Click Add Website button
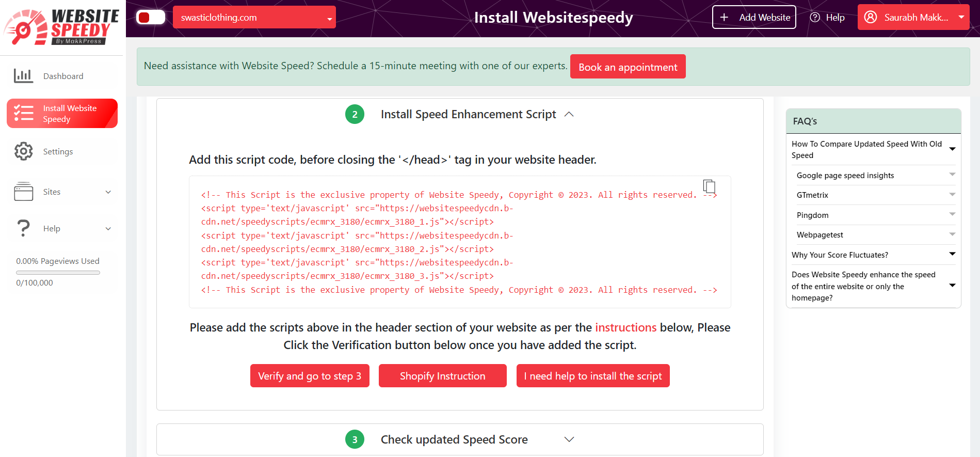 point(754,17)
